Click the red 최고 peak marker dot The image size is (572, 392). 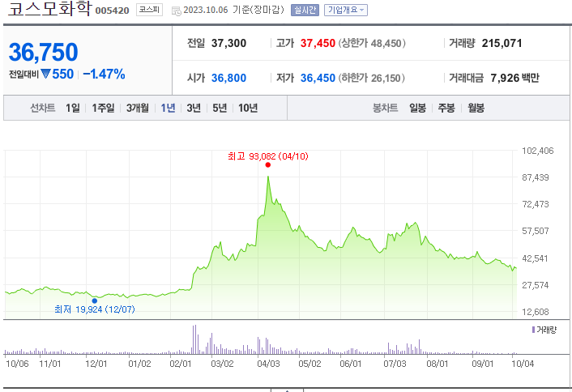[x=267, y=165]
